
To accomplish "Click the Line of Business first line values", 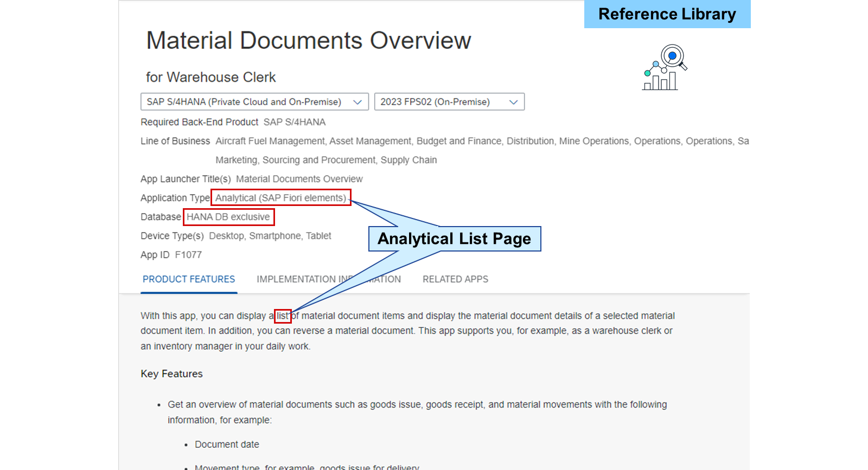I will (x=482, y=141).
